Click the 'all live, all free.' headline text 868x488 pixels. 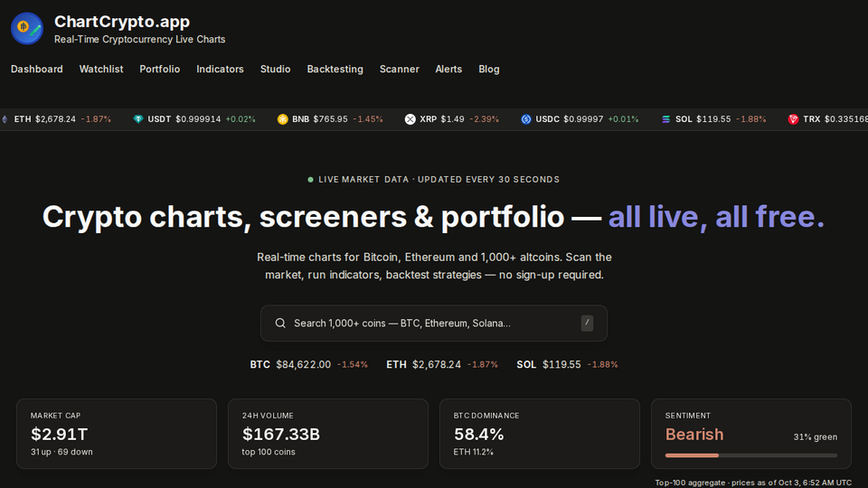pyautogui.click(x=716, y=216)
